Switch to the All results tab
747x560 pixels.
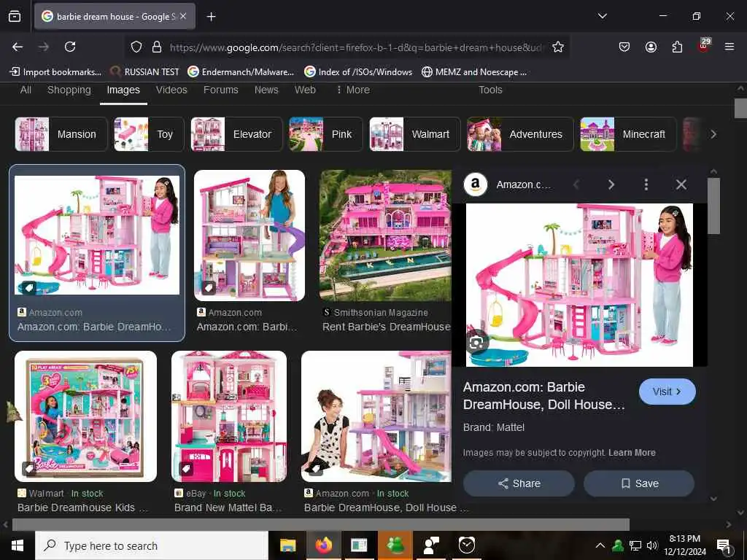coord(26,90)
